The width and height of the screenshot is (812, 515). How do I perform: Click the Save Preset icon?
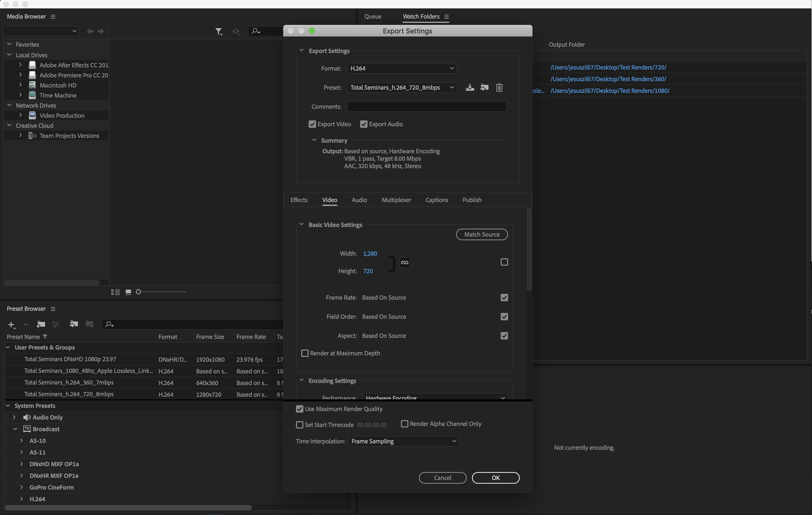[469, 87]
